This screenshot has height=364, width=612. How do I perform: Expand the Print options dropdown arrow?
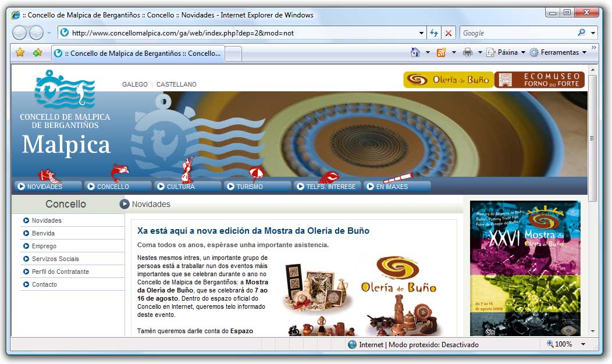pos(480,52)
